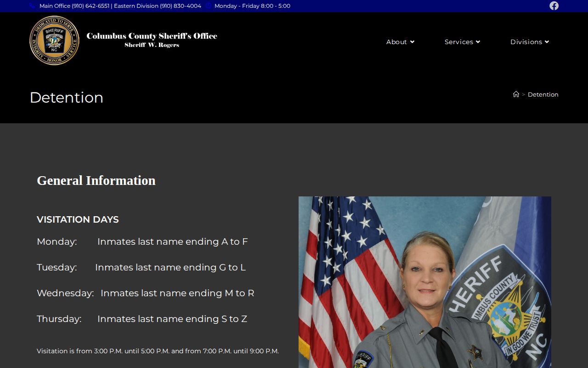Click the Tuesday G to L visitation line
Viewport: 588px width, 368px height.
click(141, 267)
